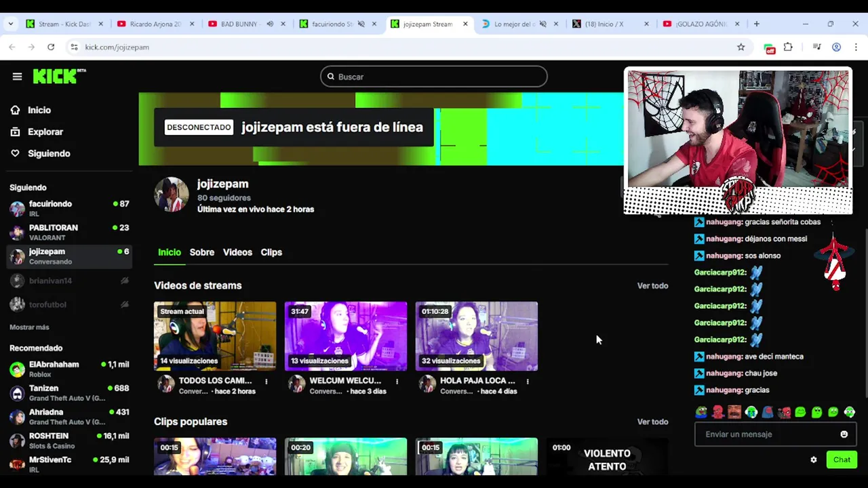The image size is (868, 488).
Task: Switch to Ricardo Arjona YouTube tab
Action: [156, 24]
